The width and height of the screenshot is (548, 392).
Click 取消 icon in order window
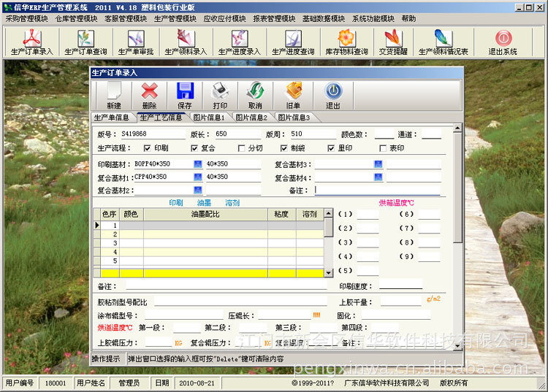[256, 96]
